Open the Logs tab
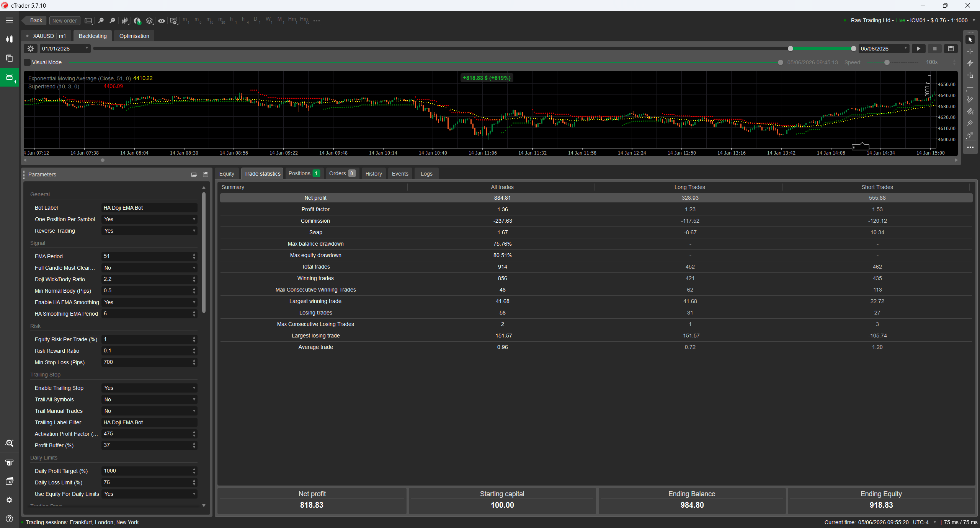The image size is (980, 528). (426, 174)
